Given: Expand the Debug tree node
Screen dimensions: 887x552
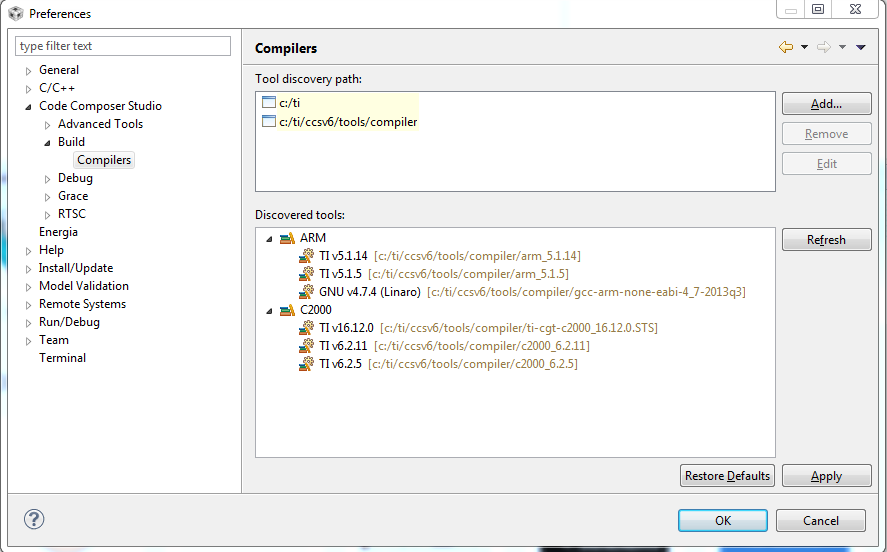Looking at the screenshot, I should [48, 179].
